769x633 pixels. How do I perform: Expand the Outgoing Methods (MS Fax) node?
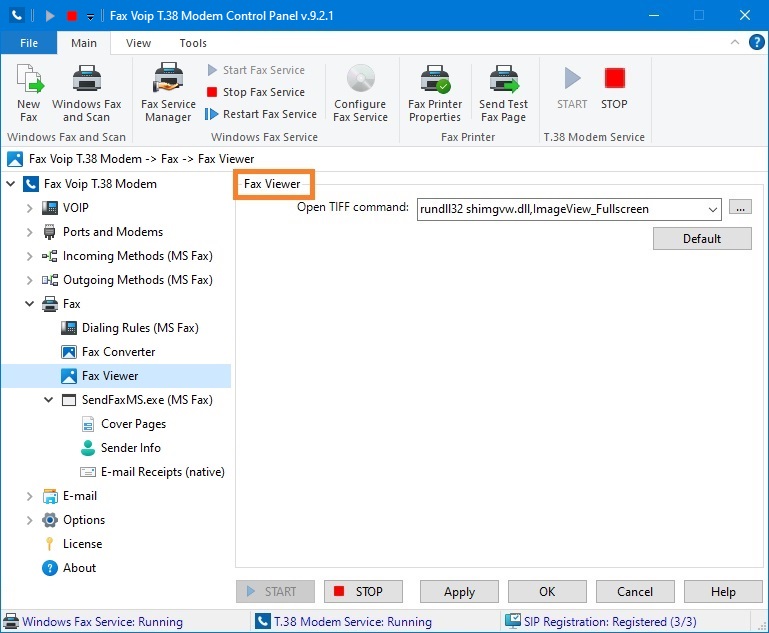29,280
